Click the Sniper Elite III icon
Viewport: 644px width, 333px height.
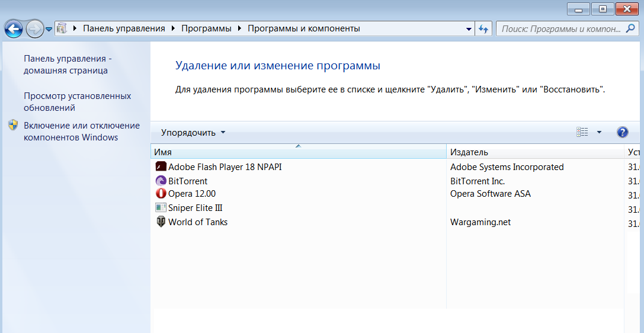tap(161, 207)
